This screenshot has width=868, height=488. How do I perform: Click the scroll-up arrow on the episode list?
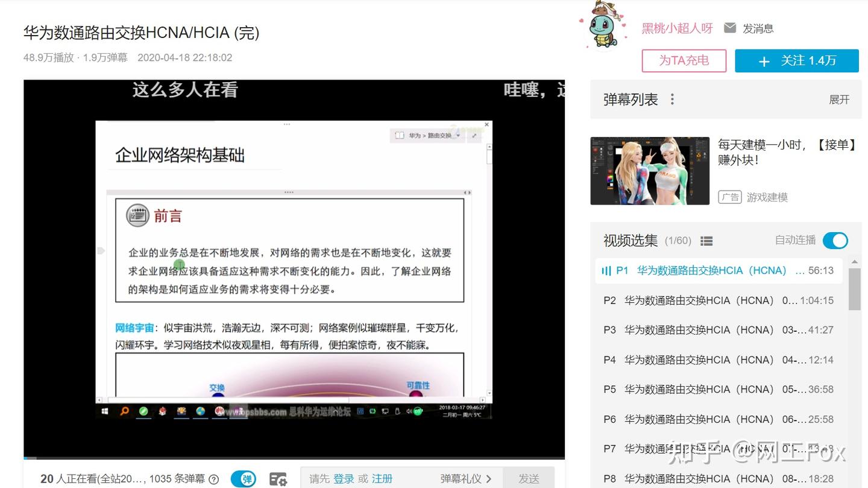854,262
